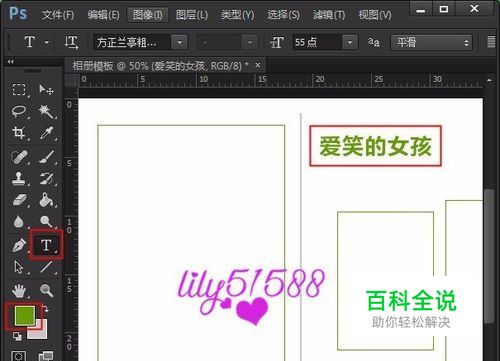Screen dimensions: 500x361
Task: Click the vertical scrollbar thumb
Action: coord(489,255)
